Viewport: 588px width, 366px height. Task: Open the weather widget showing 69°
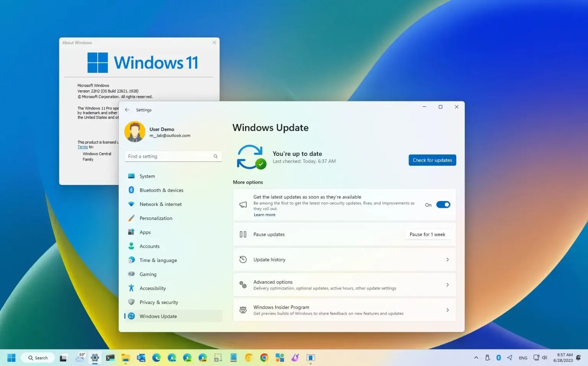pos(80,357)
